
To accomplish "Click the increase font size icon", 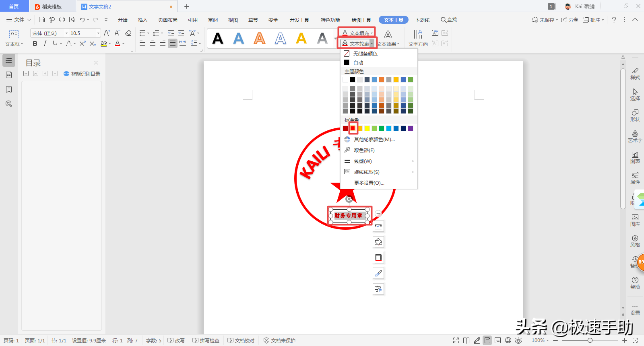I will [x=107, y=33].
